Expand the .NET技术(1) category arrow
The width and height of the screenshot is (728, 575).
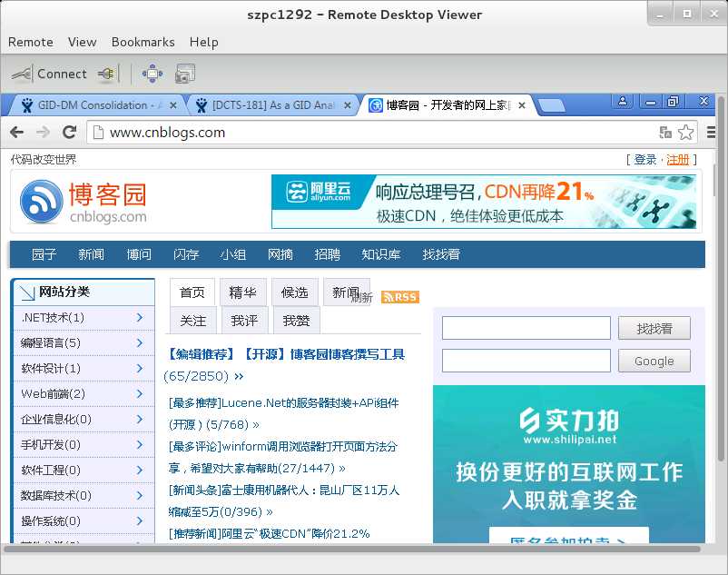coord(140,318)
